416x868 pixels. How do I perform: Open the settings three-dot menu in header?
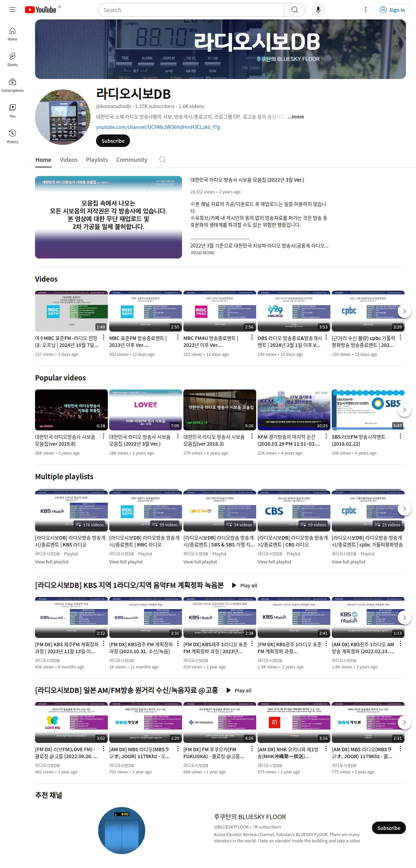365,10
